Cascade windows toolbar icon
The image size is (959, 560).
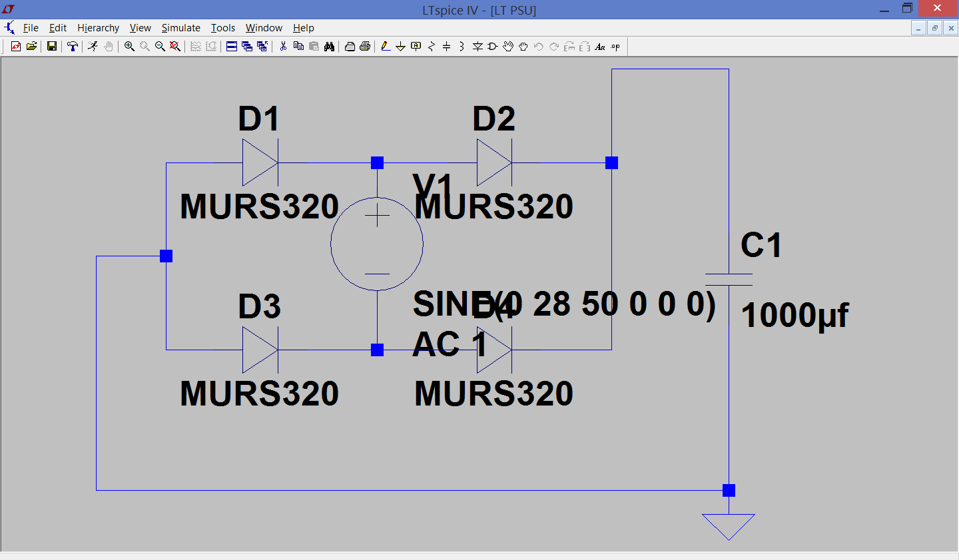tap(247, 47)
